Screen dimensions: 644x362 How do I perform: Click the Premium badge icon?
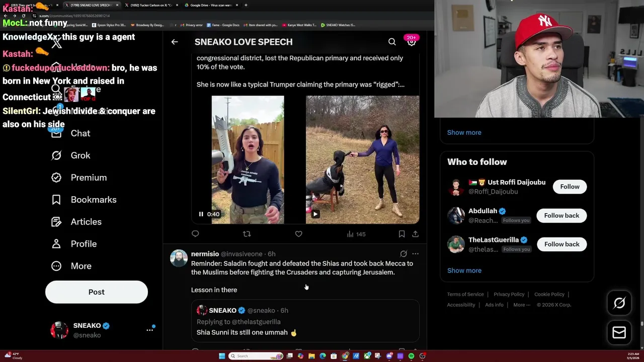pos(56,177)
